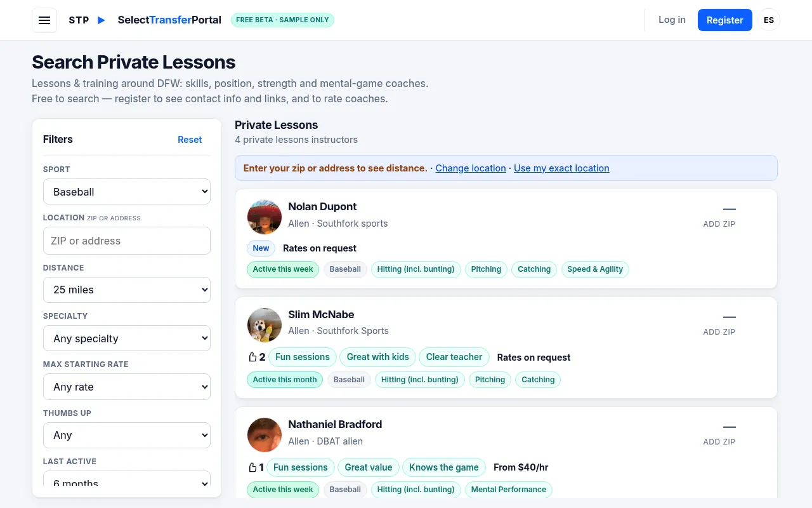Viewport: 812px width, 508px height.
Task: Switch language with the ES button
Action: click(769, 20)
